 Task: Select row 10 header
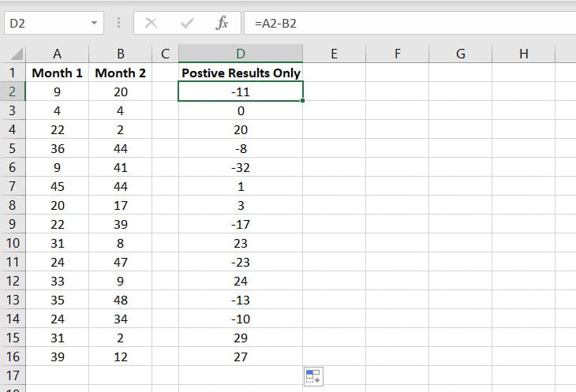click(13, 243)
